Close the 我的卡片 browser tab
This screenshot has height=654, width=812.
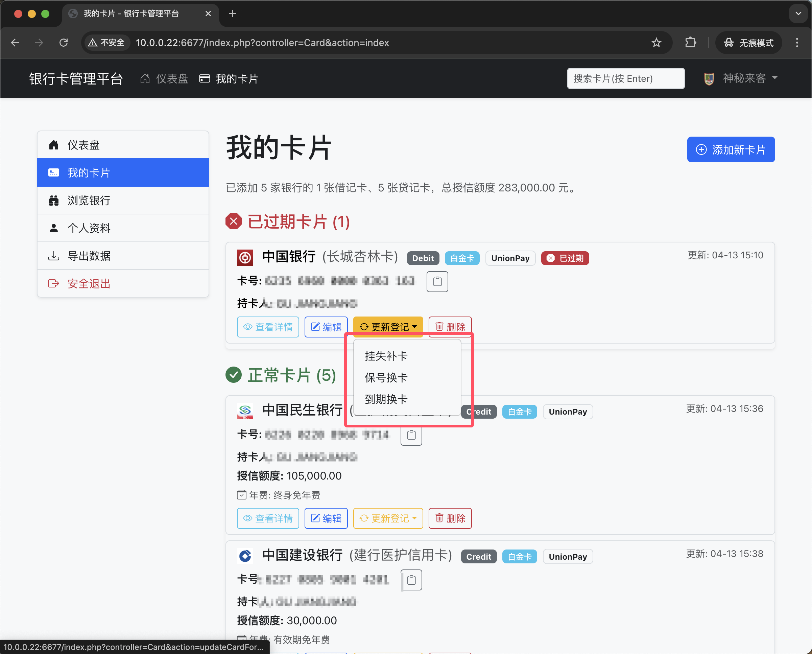pyautogui.click(x=208, y=14)
